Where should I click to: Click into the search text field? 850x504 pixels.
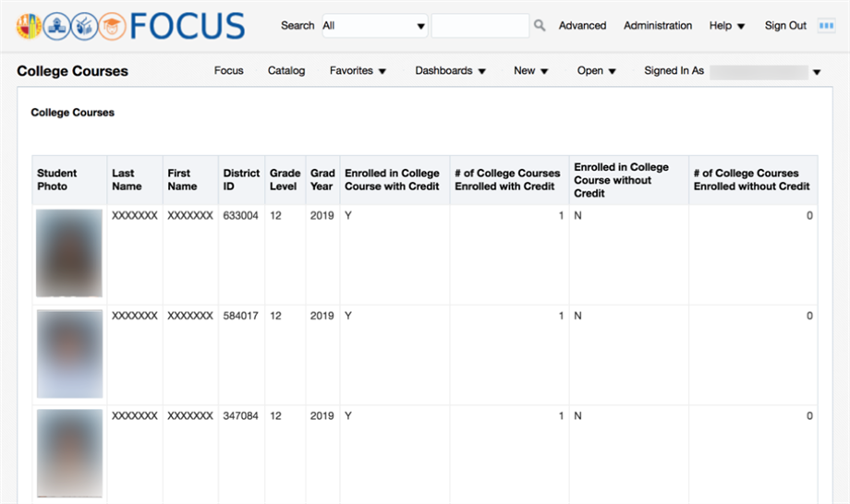tap(480, 26)
